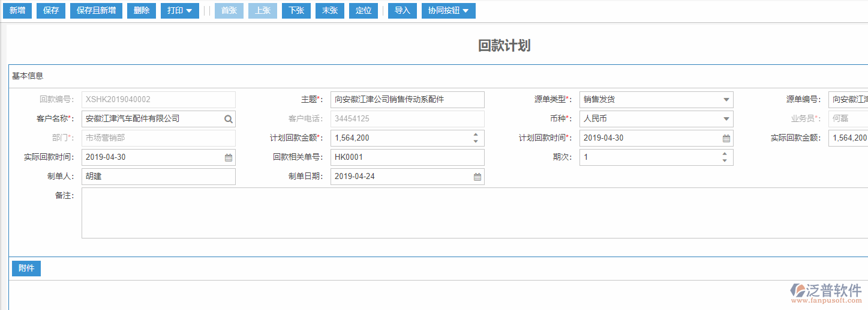Switch to the 附件 attachments tab
The width and height of the screenshot is (868, 310).
pyautogui.click(x=26, y=269)
